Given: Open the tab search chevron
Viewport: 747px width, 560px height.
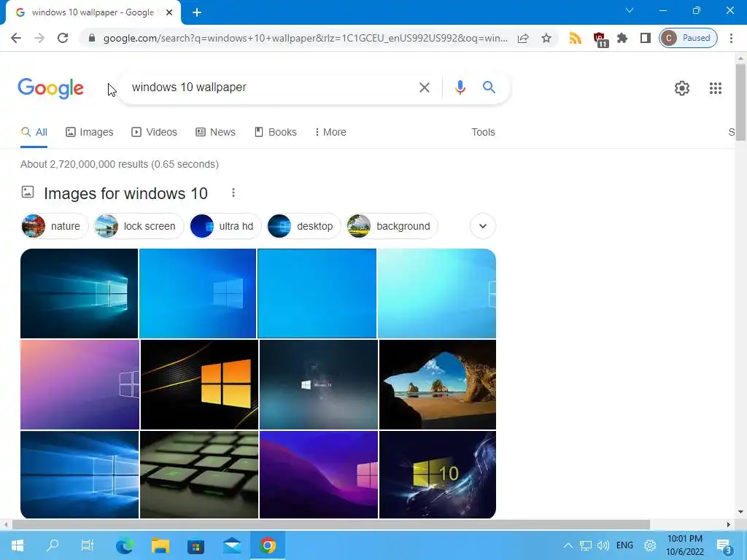Looking at the screenshot, I should [x=630, y=10].
